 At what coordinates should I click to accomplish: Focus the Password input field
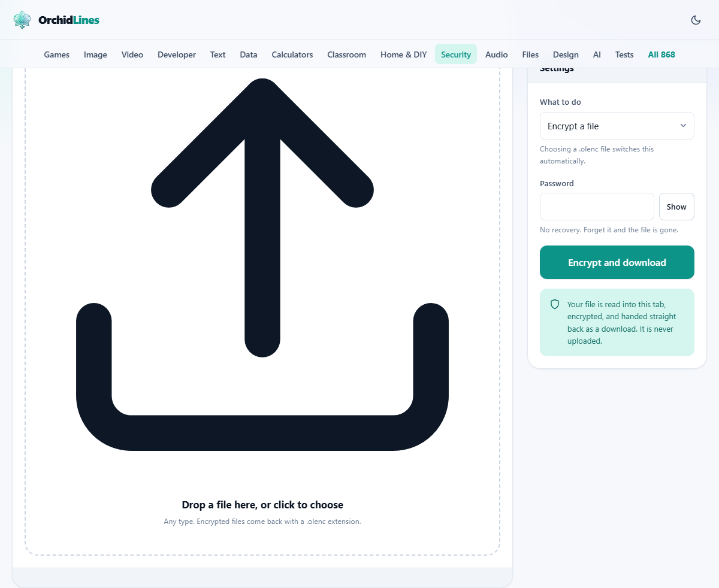tap(597, 207)
